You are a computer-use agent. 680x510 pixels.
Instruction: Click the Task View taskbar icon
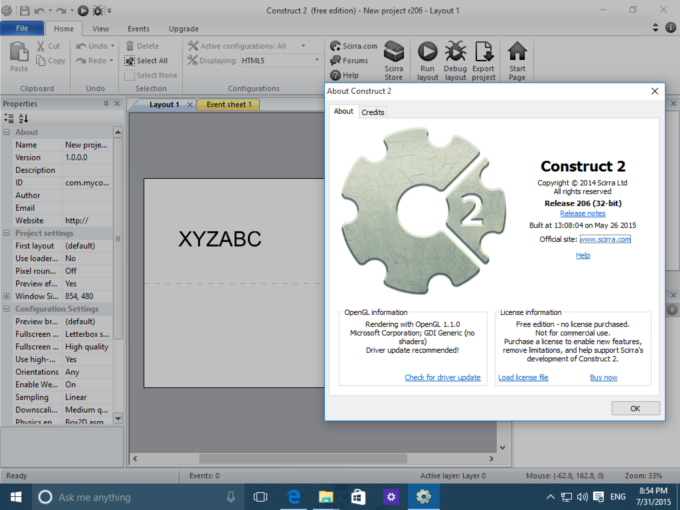[260, 497]
